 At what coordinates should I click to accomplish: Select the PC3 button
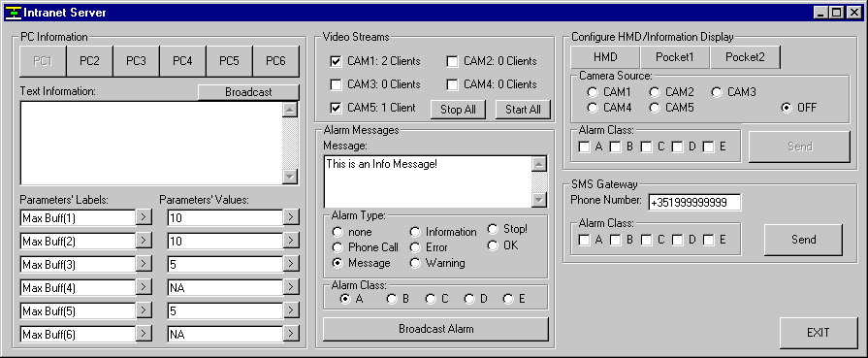coord(136,61)
